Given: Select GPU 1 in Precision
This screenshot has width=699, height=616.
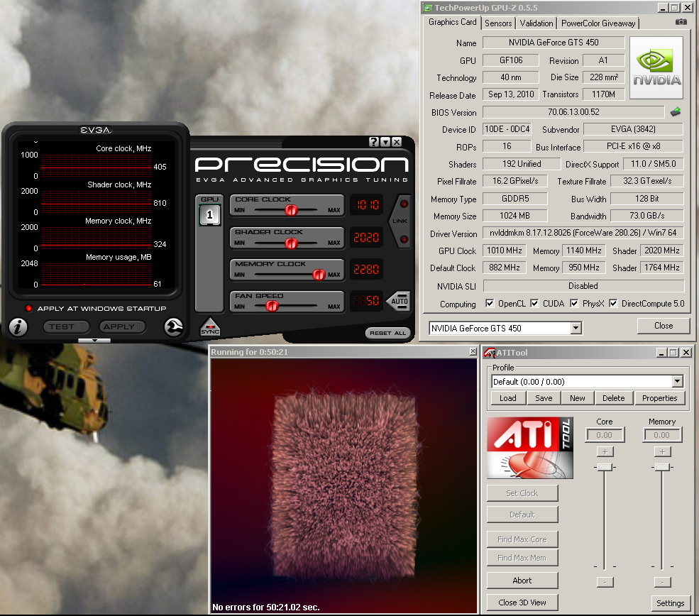Looking at the screenshot, I should (209, 215).
